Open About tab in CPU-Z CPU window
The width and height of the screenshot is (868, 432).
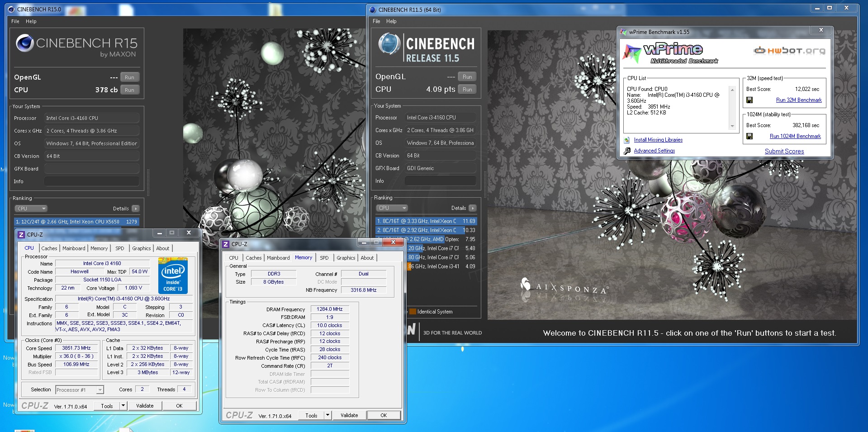tap(163, 248)
